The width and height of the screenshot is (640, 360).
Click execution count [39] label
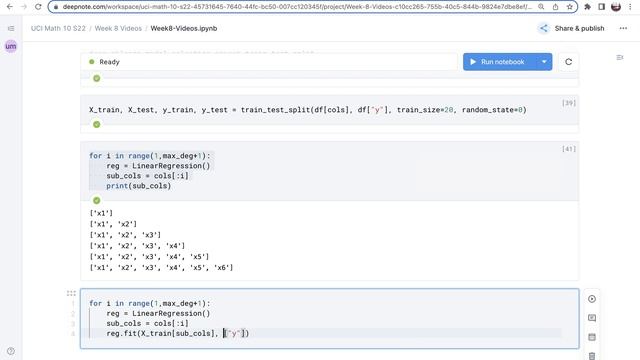tap(569, 103)
